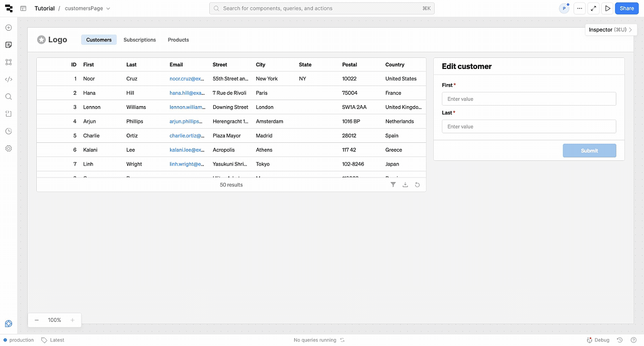The width and height of the screenshot is (644, 346).
Task: Open noor.cruz email link in table
Action: [187, 79]
